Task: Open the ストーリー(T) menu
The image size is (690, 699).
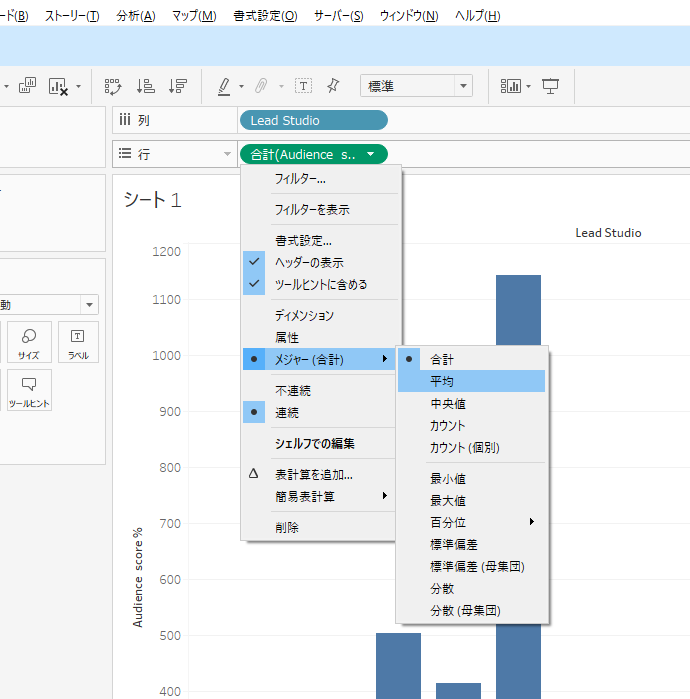Action: (72, 16)
